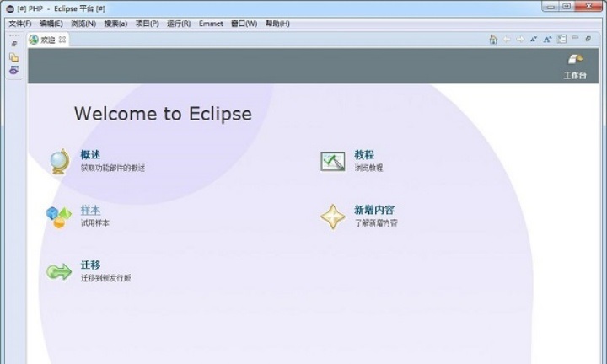Minimize the welcome view panel
Viewport: 607px width, 364px height.
(x=575, y=38)
